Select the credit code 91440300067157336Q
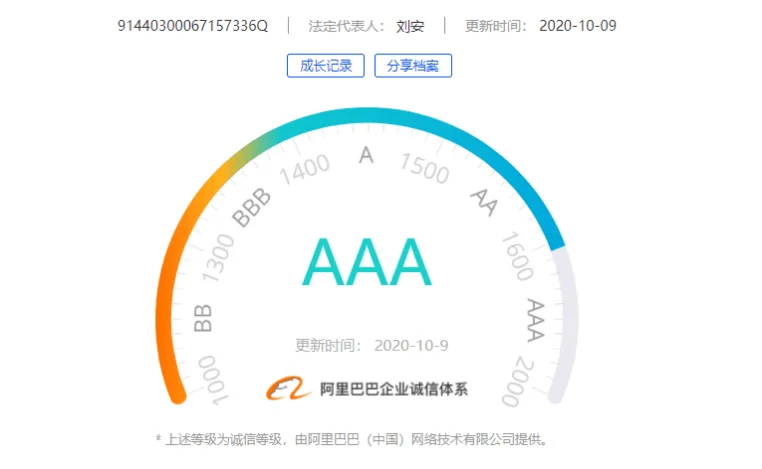This screenshot has height=469, width=762. [x=192, y=26]
